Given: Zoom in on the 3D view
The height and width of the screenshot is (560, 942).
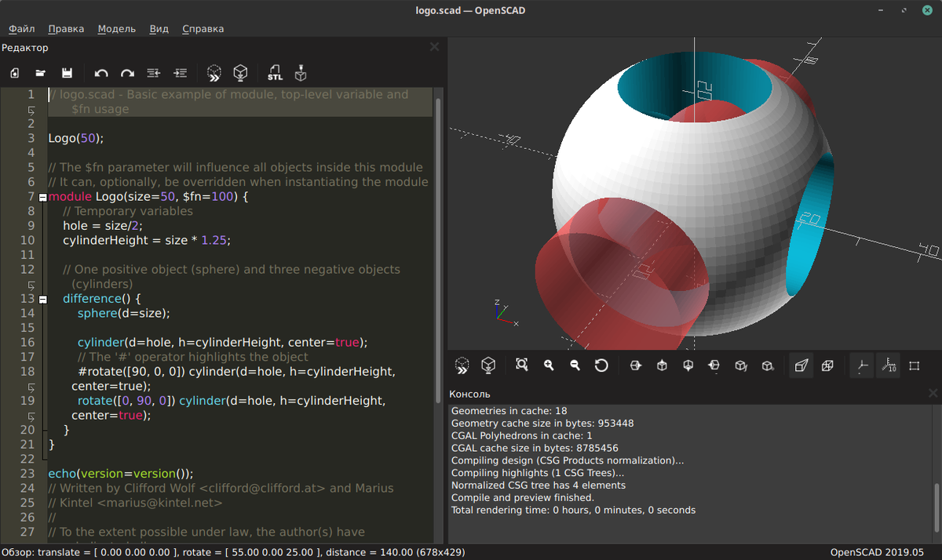Looking at the screenshot, I should click(549, 365).
